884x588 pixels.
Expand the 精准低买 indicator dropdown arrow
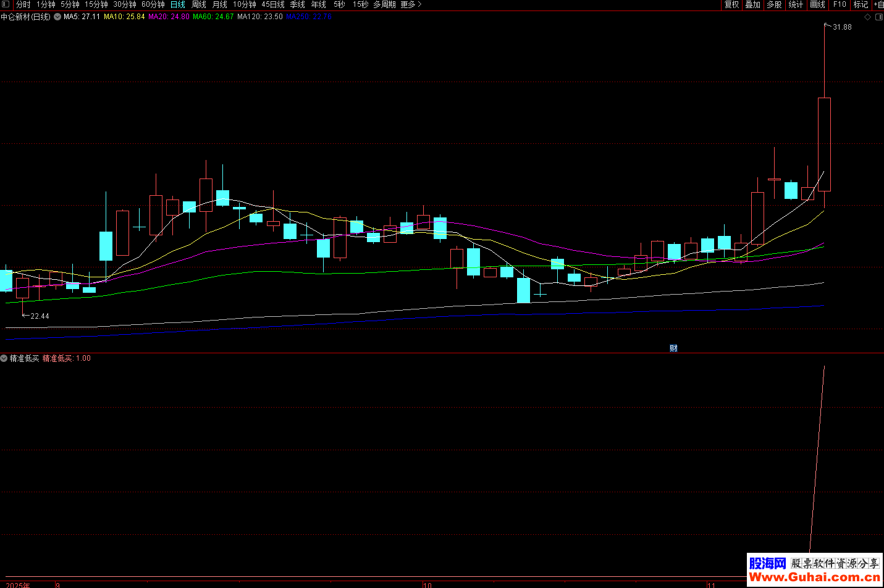[x=4, y=358]
